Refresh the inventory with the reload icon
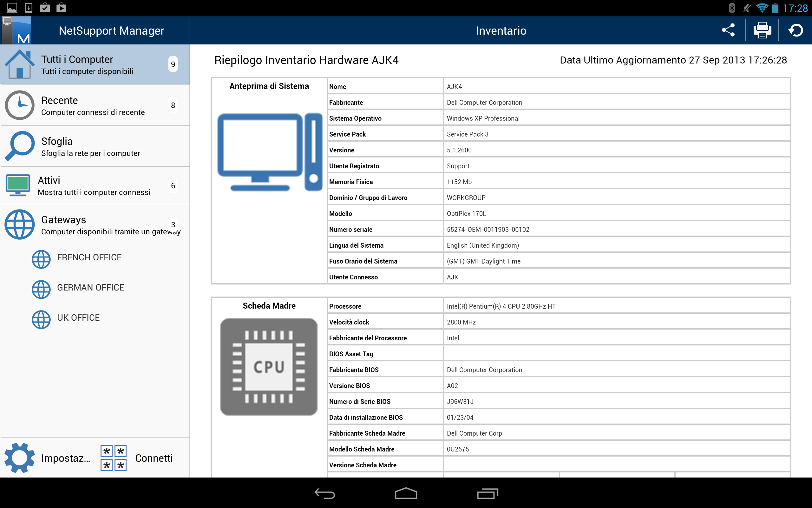Screen dimensions: 812x508 pyautogui.click(x=796, y=30)
